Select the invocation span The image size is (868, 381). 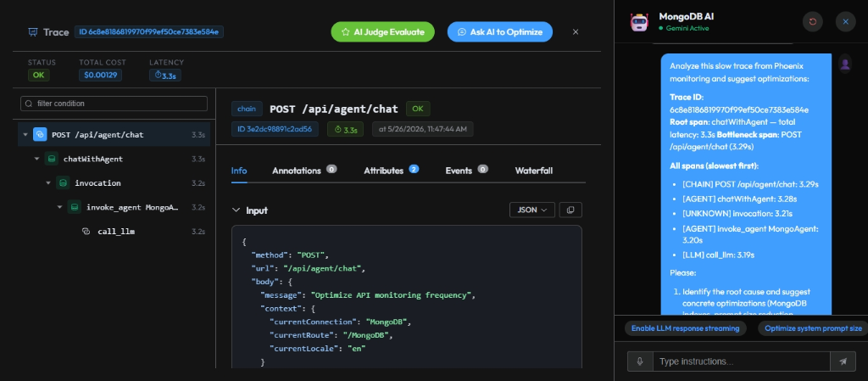[x=98, y=182]
